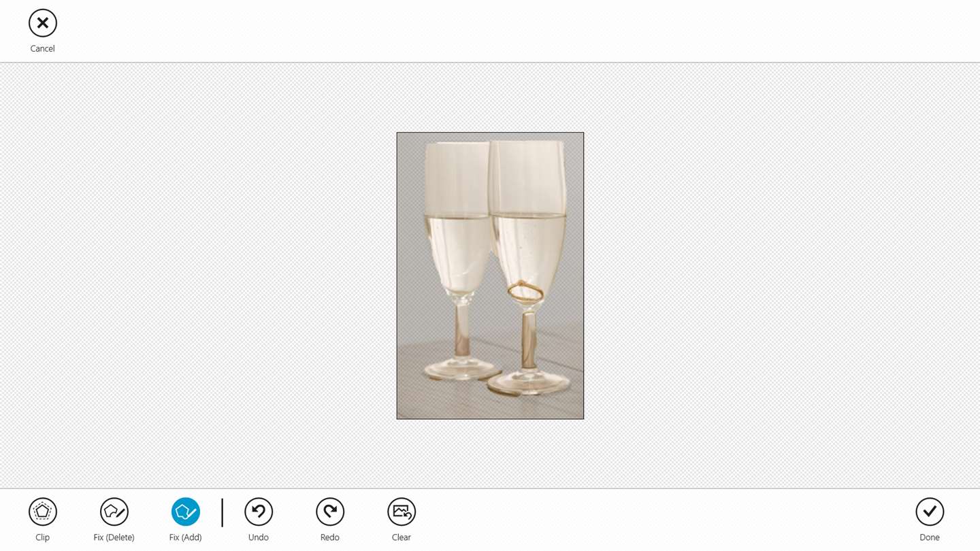The width and height of the screenshot is (980, 551).
Task: Activate the Fix (Delete) tool icon
Action: 114,512
